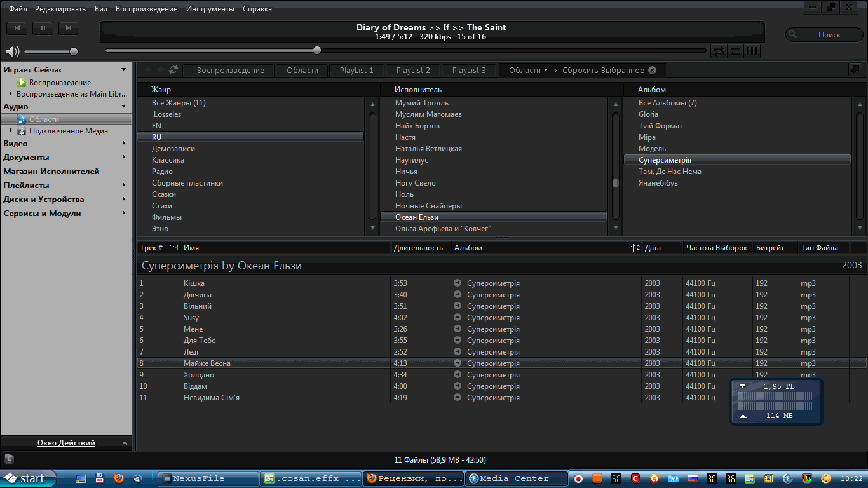Expand the Документы section

tap(124, 158)
